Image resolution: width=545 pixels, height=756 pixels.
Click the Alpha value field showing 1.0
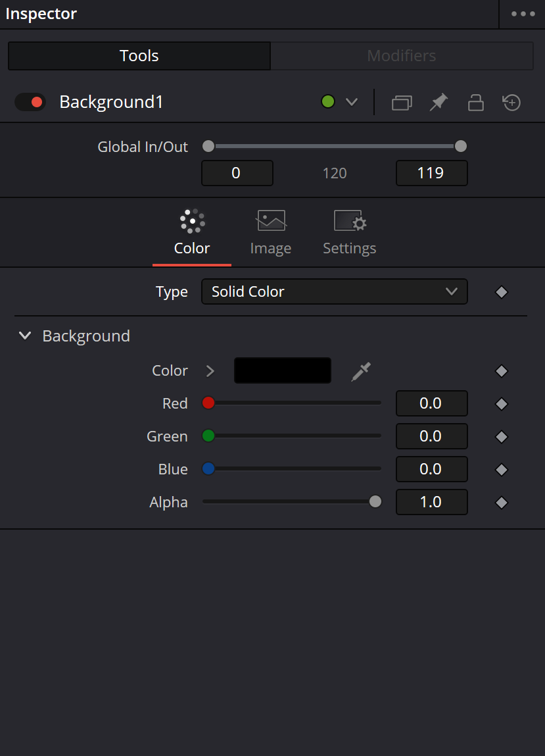432,502
